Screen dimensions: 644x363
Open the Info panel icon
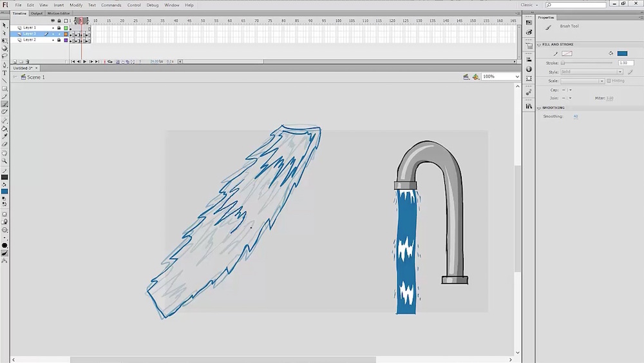point(529,69)
